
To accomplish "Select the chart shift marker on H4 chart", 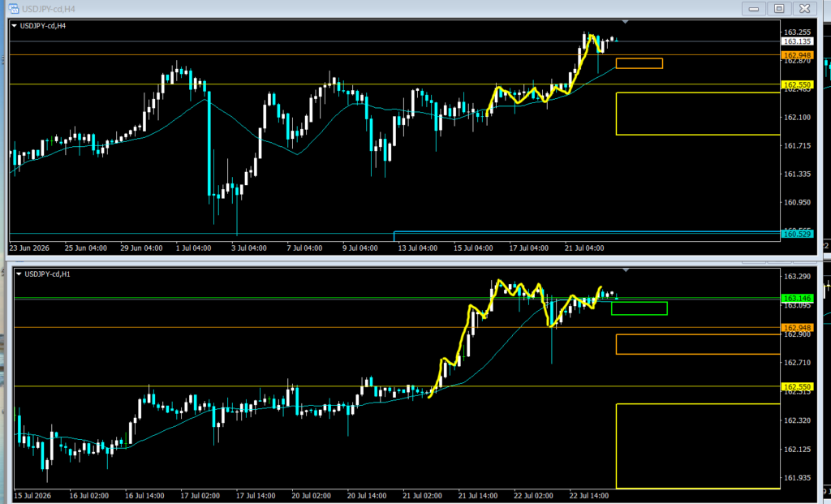I will click(x=626, y=22).
